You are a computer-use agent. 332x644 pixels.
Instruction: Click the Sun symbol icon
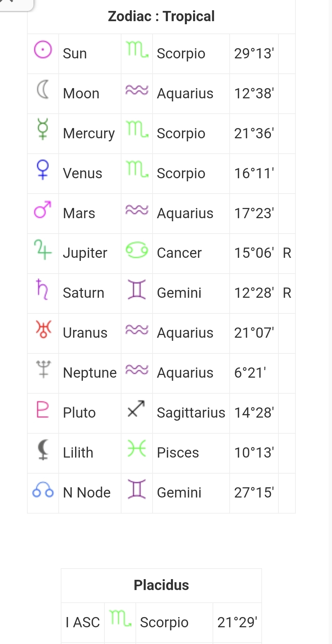(x=43, y=50)
